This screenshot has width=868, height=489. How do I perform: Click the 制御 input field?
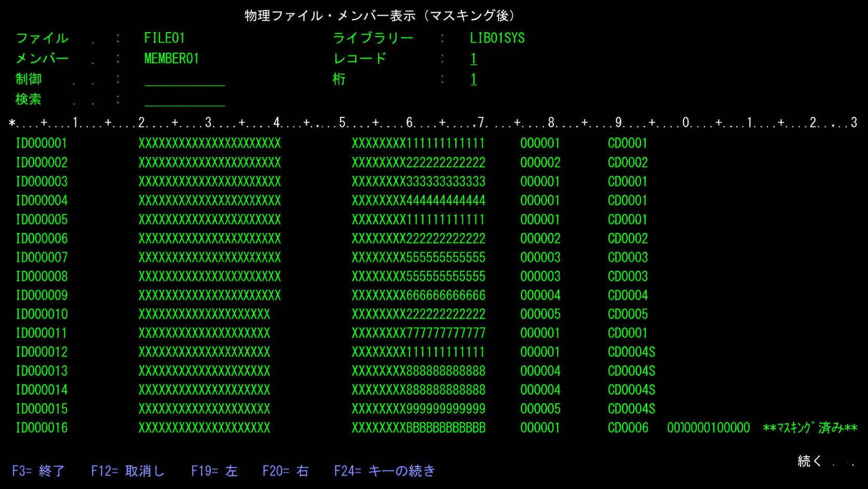tap(184, 80)
